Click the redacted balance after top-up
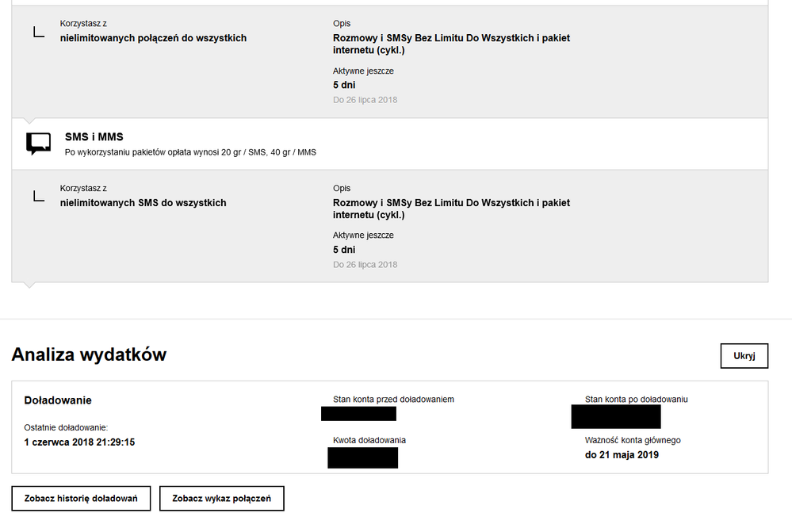This screenshot has width=792, height=532. 615,416
